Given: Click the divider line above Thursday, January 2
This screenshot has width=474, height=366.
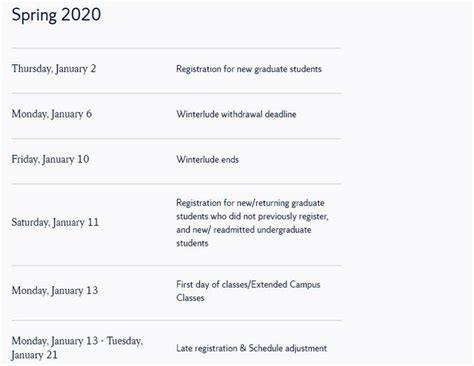Looking at the screenshot, I should click(177, 48).
